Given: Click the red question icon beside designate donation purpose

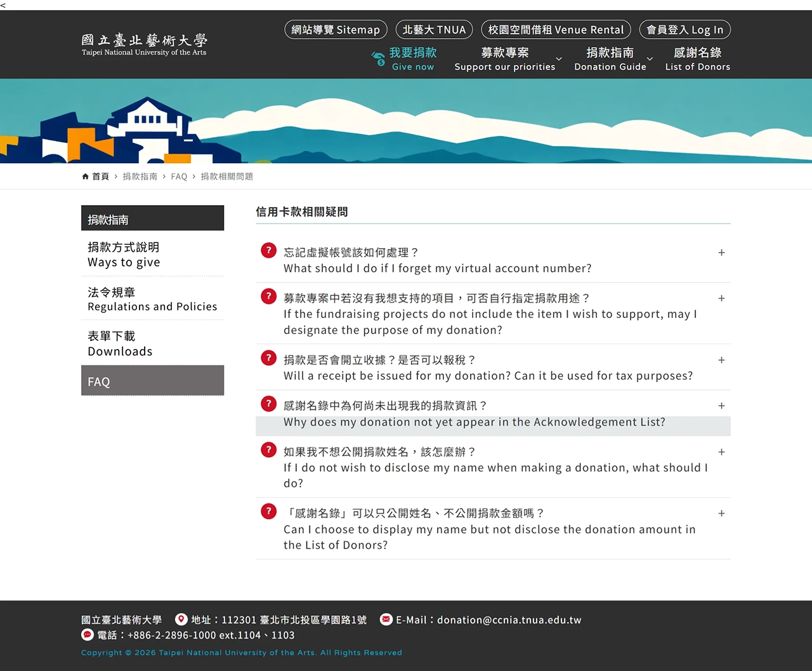Looking at the screenshot, I should pyautogui.click(x=268, y=296).
